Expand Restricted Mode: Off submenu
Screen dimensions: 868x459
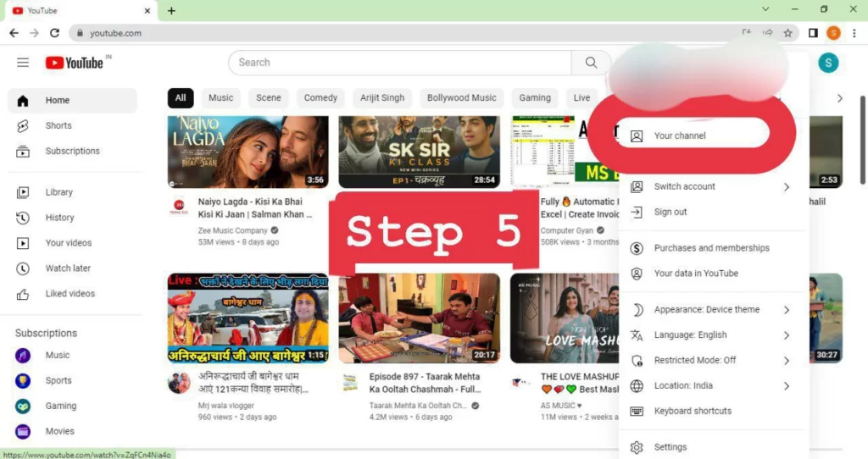tap(712, 361)
